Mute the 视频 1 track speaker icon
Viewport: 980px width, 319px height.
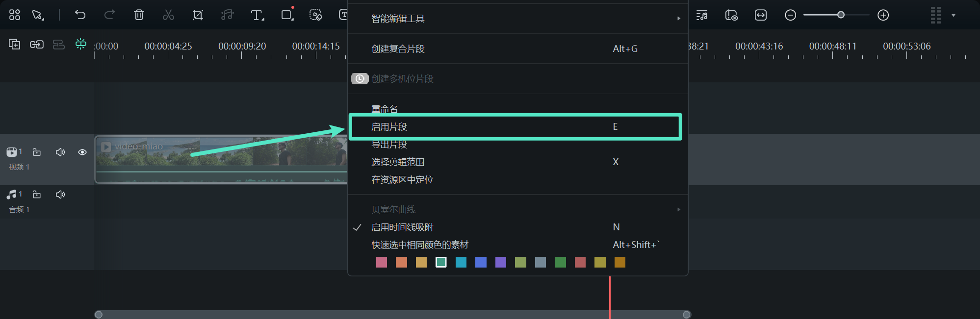60,152
